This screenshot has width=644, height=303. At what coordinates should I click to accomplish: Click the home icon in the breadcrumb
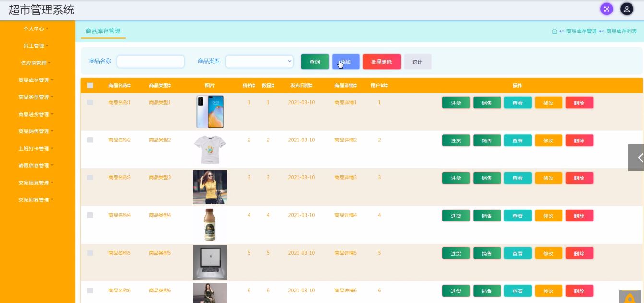pyautogui.click(x=554, y=31)
